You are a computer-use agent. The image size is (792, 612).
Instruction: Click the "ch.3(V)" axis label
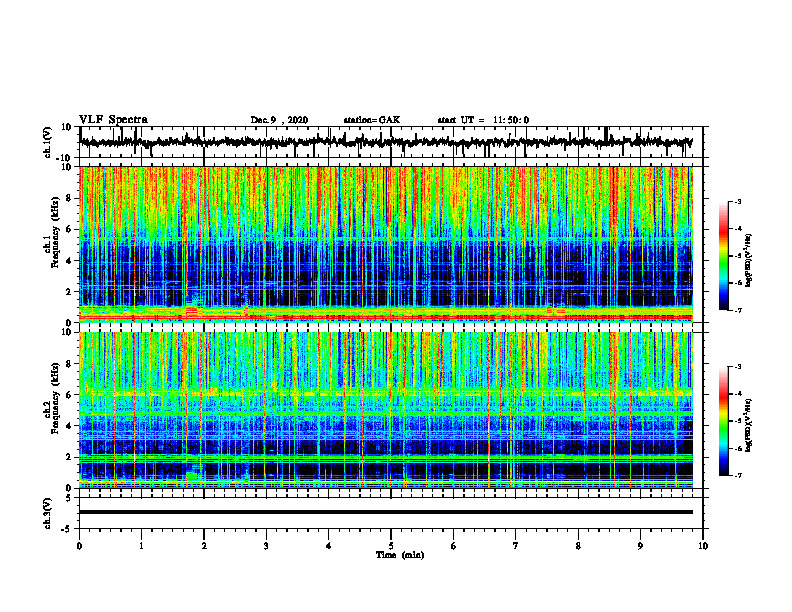coord(48,513)
